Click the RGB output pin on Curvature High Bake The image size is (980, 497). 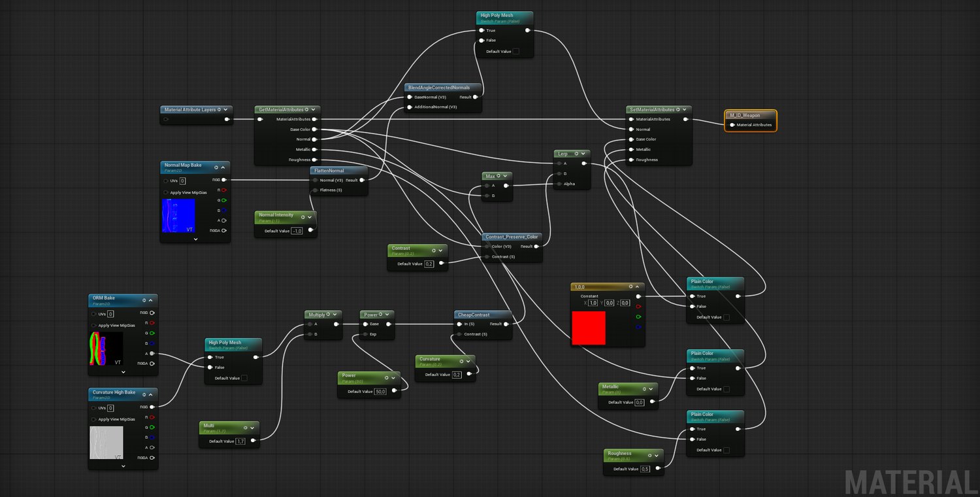152,407
